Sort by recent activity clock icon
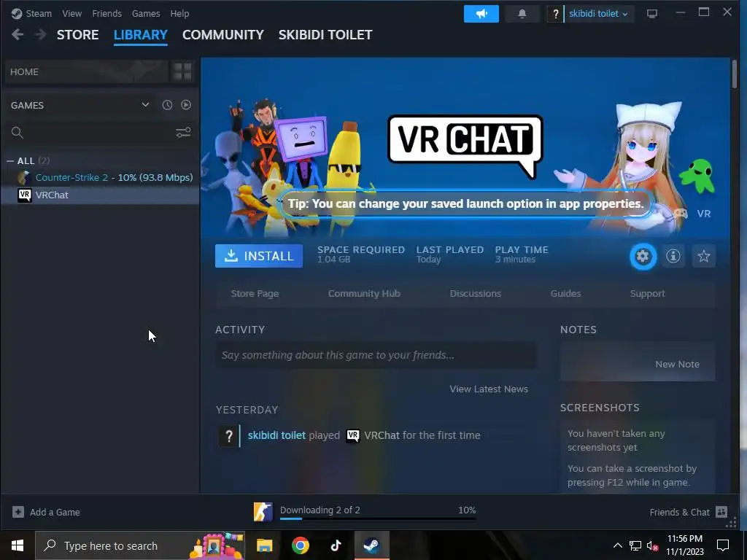 pyautogui.click(x=167, y=105)
